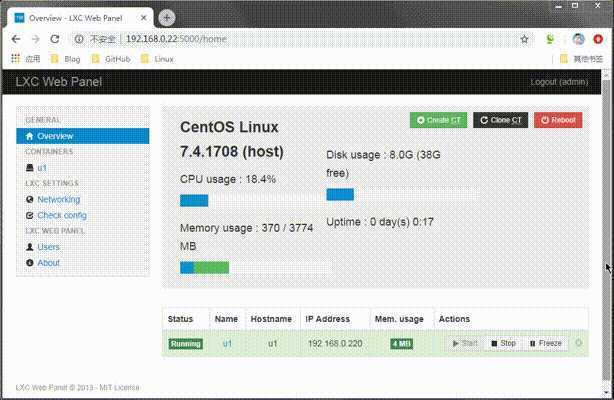Click the site security info icon

79,39
